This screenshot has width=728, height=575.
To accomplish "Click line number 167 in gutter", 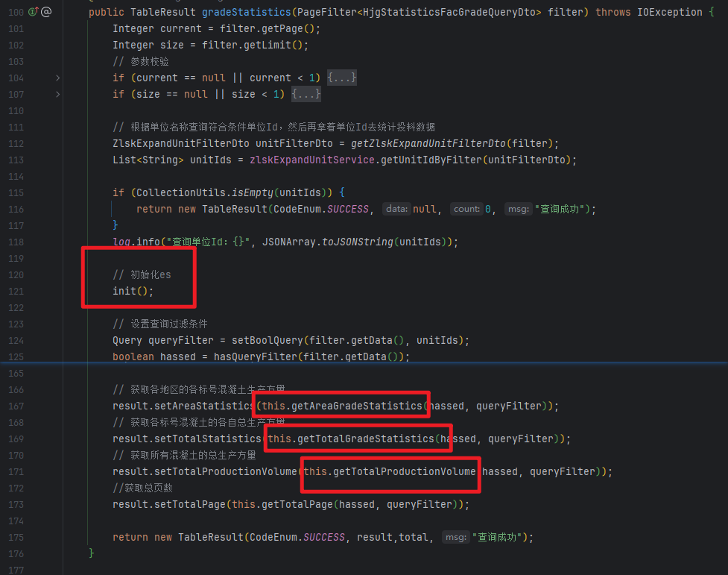I will pos(16,406).
